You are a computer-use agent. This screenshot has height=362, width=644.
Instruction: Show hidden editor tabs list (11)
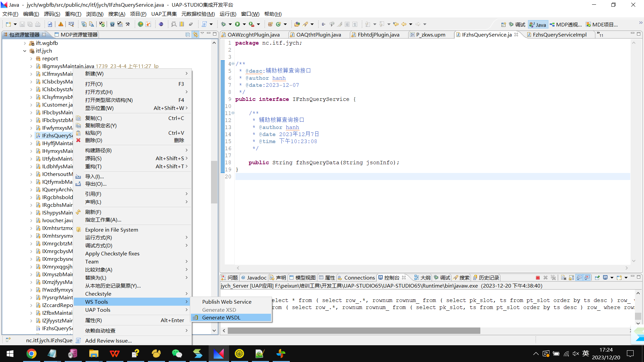600,34
